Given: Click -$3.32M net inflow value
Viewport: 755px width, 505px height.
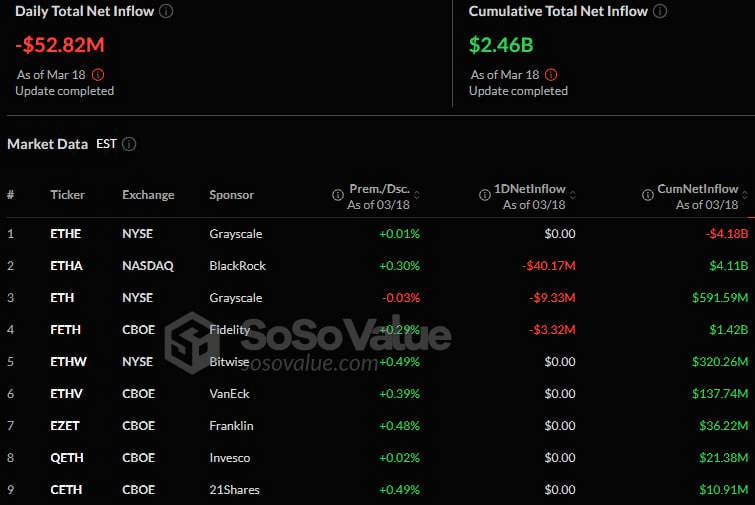Looking at the screenshot, I should (552, 330).
